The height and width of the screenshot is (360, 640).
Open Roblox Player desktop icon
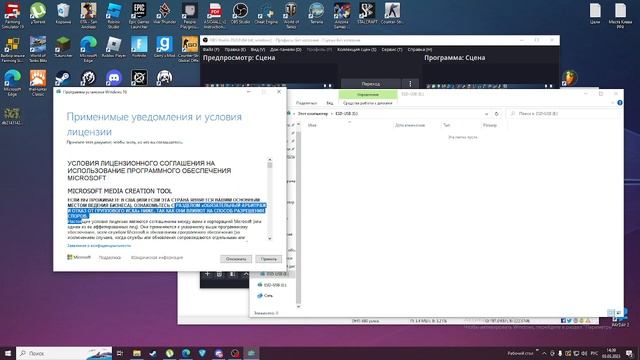pyautogui.click(x=114, y=47)
